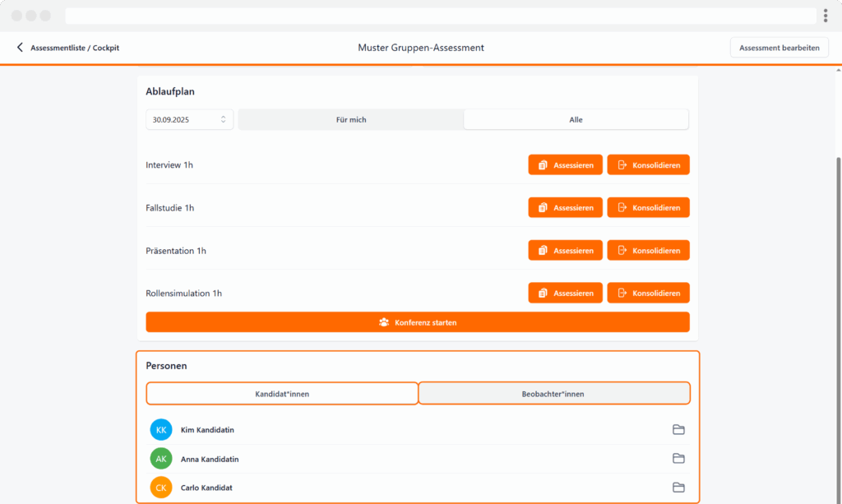
Task: Open folder icon for Carlo Kandidat
Action: coord(678,488)
